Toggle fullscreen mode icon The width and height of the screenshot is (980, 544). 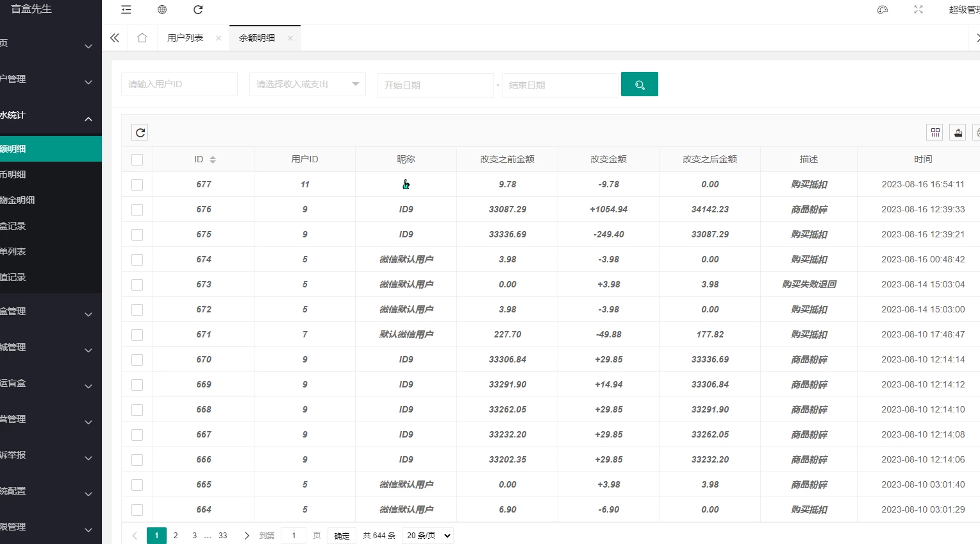click(x=918, y=10)
